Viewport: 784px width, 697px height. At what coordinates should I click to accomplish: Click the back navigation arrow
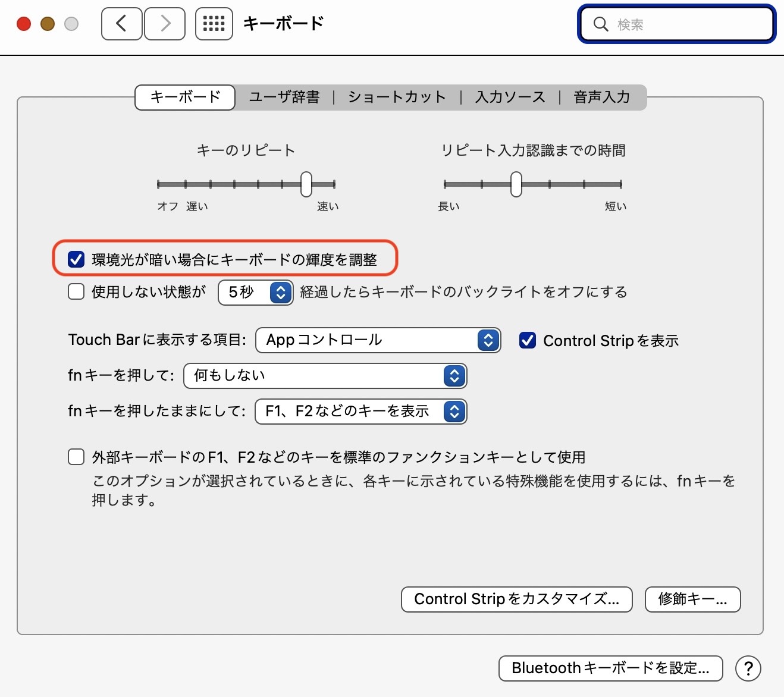click(122, 24)
